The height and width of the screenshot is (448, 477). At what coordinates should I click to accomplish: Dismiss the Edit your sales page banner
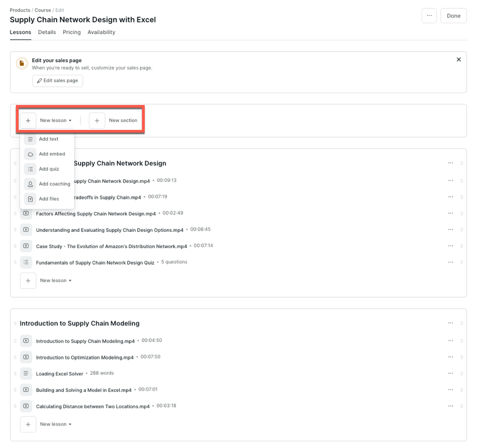[458, 60]
